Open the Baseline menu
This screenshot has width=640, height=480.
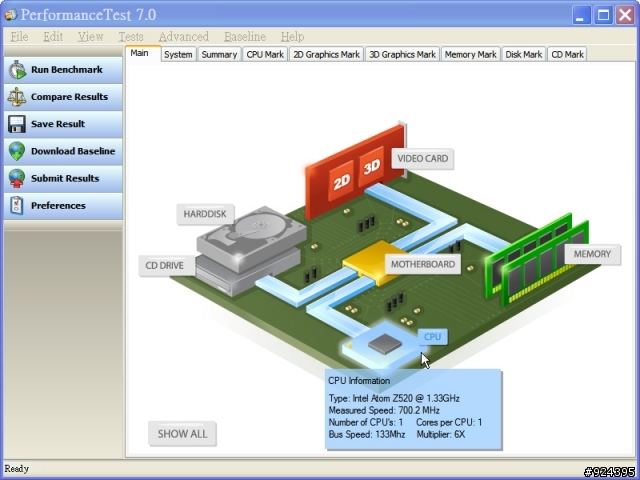click(x=245, y=36)
